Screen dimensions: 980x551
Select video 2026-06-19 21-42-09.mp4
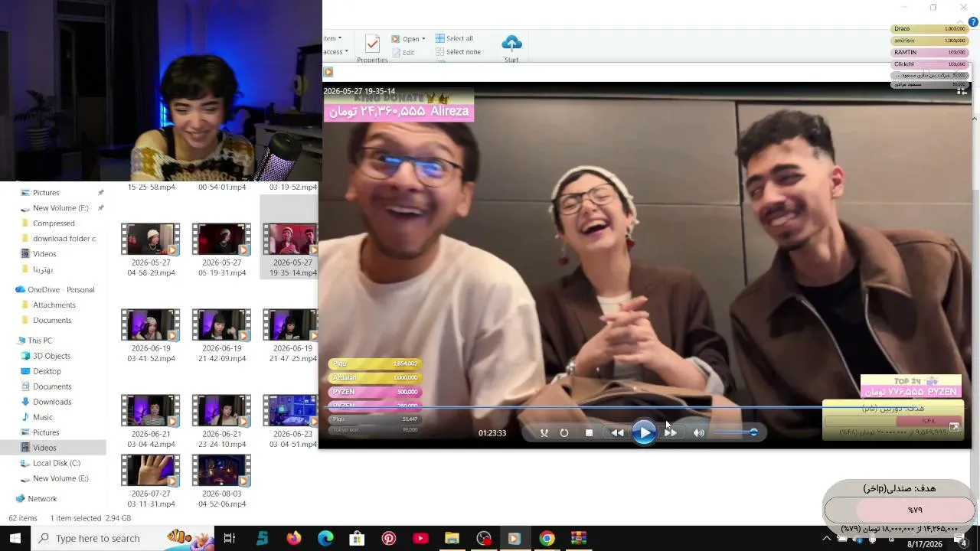point(222,336)
